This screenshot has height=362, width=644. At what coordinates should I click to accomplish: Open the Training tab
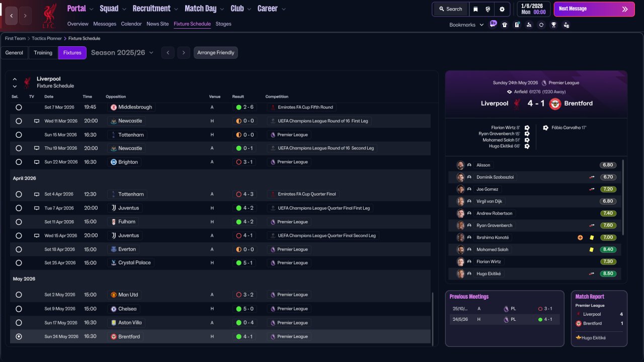pos(43,53)
